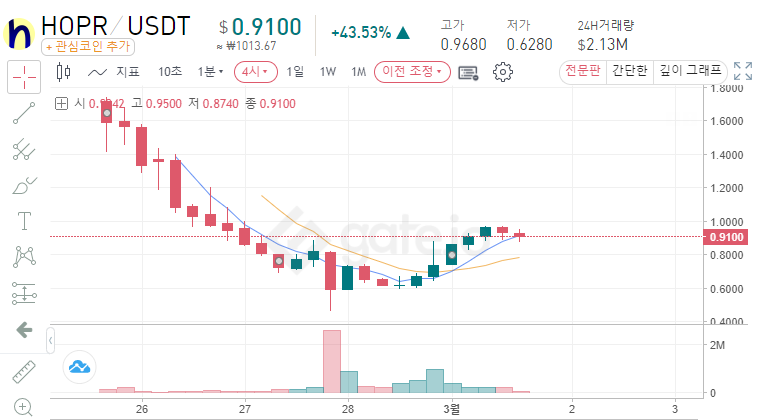The image size is (767, 420).
Task: Click the $ 0.9100 current price
Action: click(260, 27)
